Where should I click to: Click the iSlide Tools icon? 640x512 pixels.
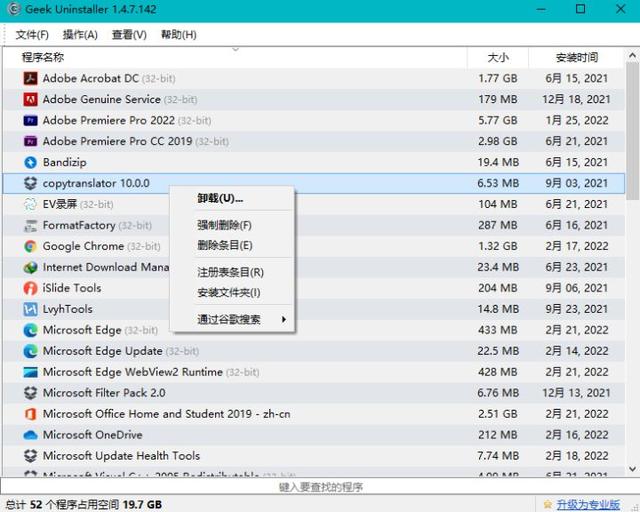30,288
